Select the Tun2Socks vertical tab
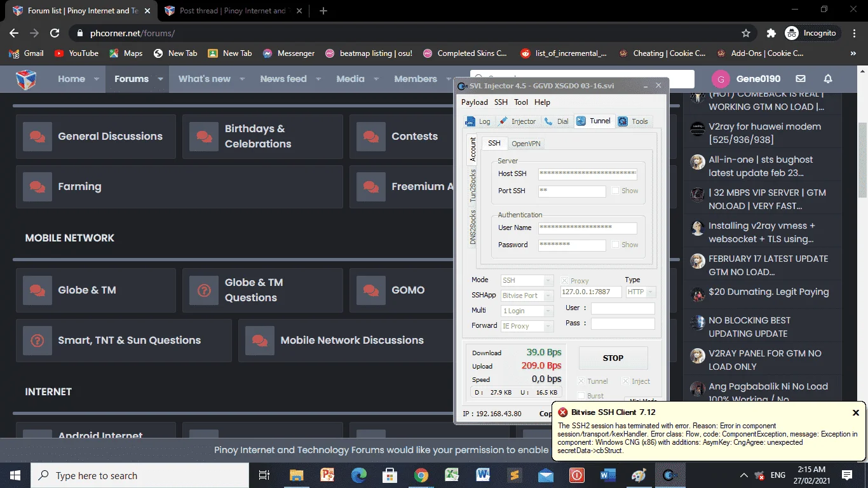The height and width of the screenshot is (488, 868). click(473, 186)
